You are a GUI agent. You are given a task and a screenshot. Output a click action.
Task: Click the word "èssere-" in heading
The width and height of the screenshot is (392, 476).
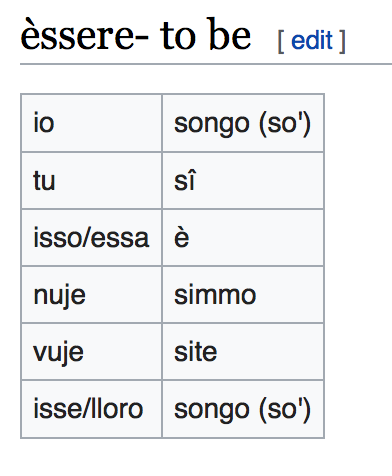[85, 35]
